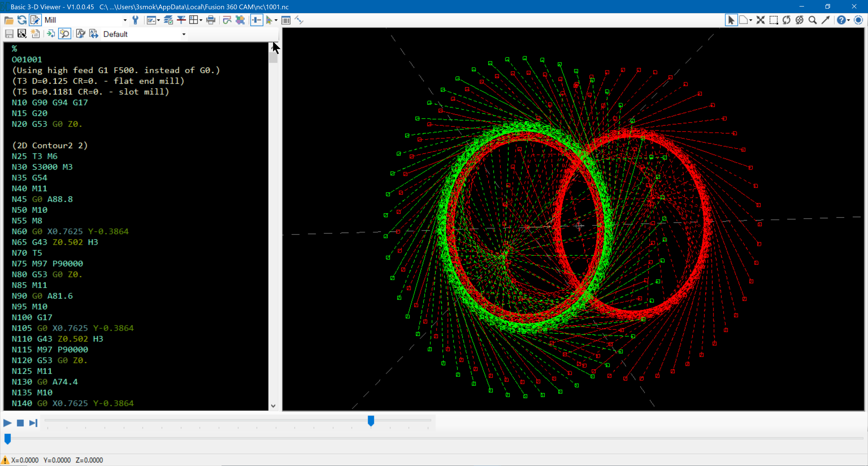Activate the print icon on the toolbar
This screenshot has width=868, height=466.
click(x=211, y=20)
